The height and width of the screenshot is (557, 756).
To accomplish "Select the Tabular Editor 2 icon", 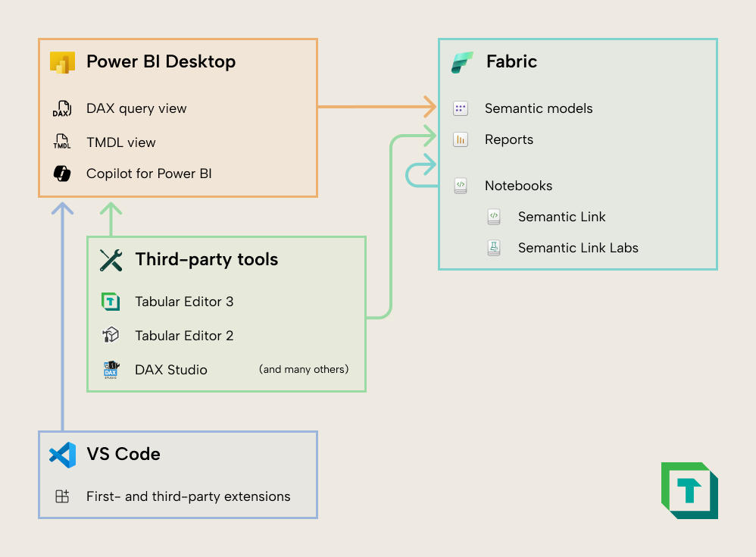I will (111, 336).
